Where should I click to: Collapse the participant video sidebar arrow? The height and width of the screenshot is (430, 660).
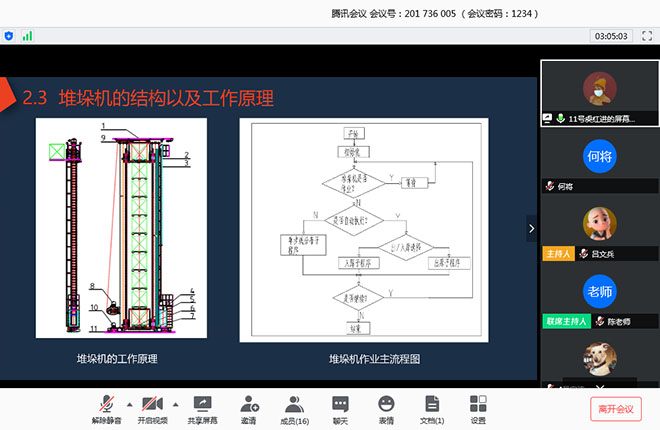pos(531,229)
